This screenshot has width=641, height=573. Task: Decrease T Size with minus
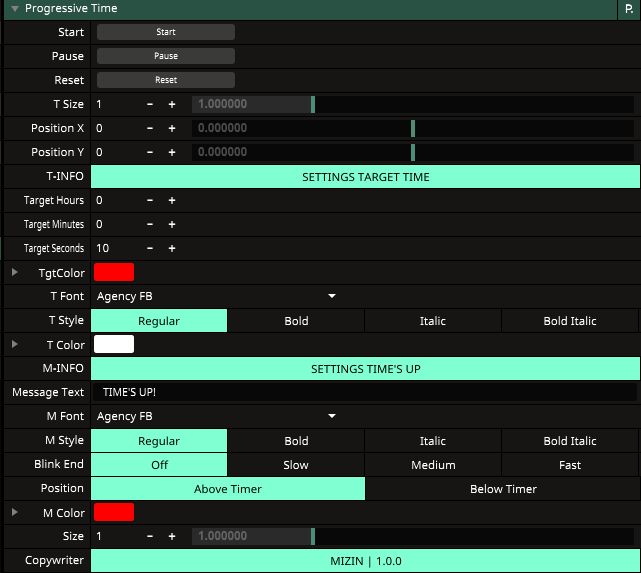click(x=150, y=104)
